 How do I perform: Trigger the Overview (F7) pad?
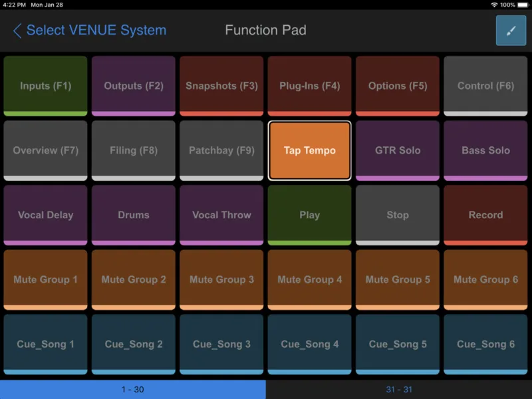pyautogui.click(x=45, y=150)
